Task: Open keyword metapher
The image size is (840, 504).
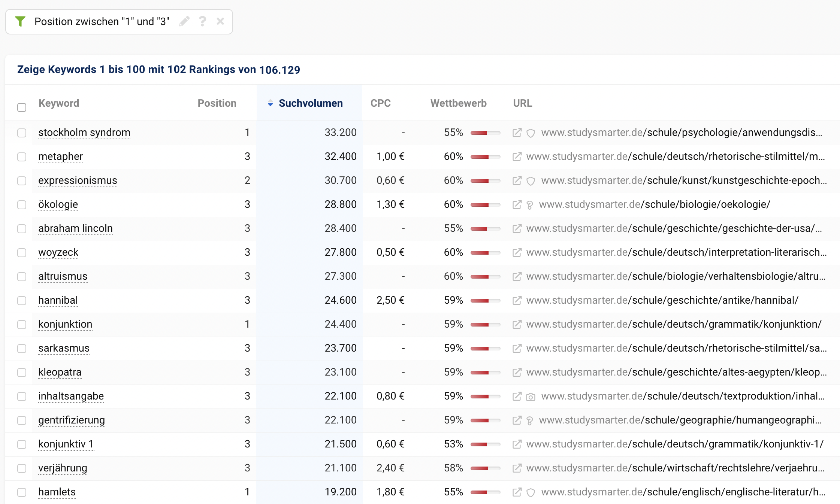Action: [x=60, y=157]
